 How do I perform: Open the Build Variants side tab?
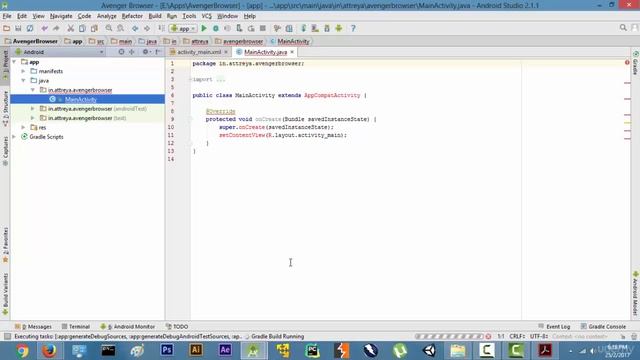(x=5, y=294)
